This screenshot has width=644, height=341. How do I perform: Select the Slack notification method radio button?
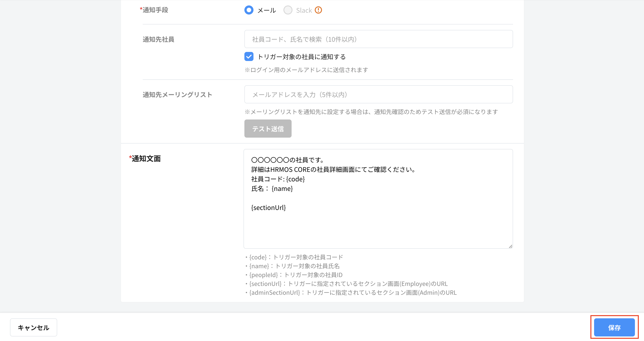[x=288, y=10]
